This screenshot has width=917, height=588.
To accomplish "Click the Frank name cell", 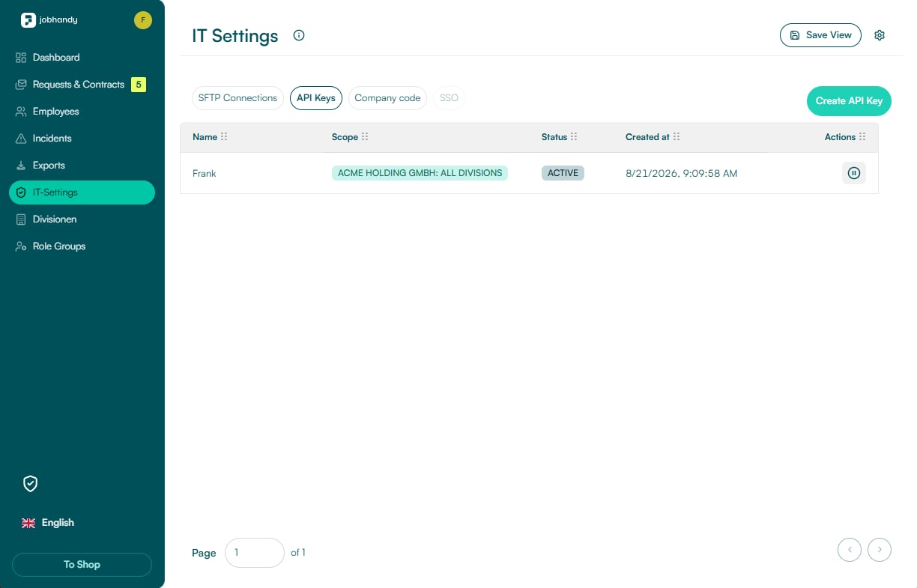I will coord(205,173).
